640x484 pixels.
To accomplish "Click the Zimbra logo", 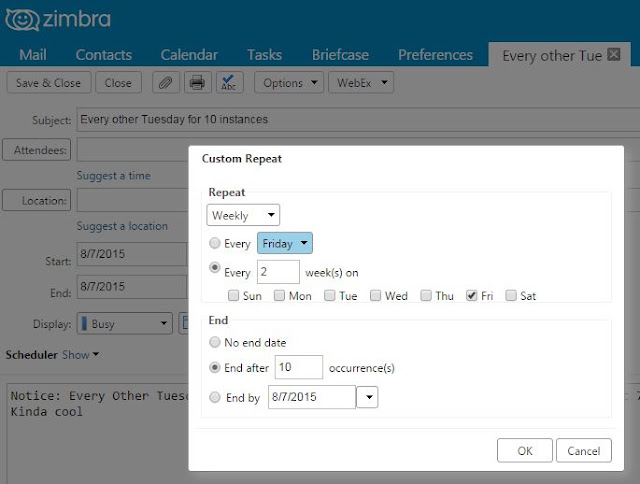I will pos(58,20).
